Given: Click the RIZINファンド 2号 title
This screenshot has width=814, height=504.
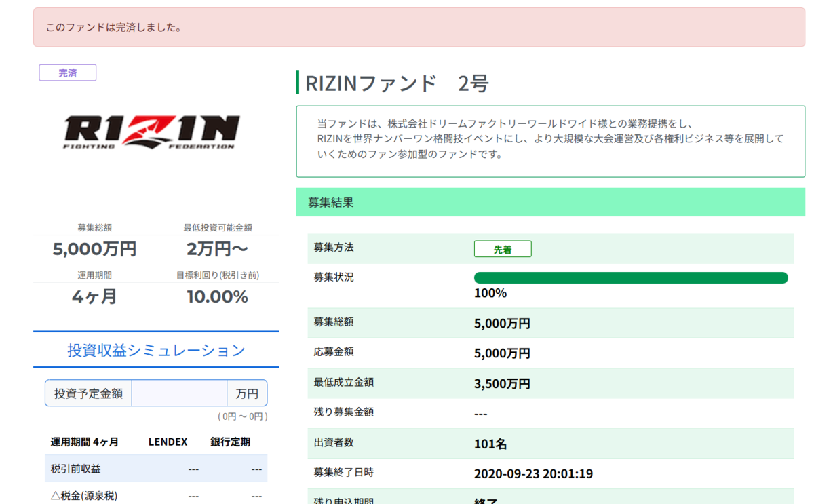Looking at the screenshot, I should [398, 83].
